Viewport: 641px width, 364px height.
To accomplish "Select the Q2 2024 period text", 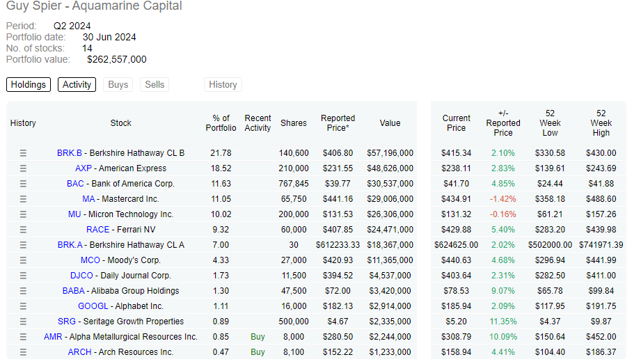I will pyautogui.click(x=72, y=26).
